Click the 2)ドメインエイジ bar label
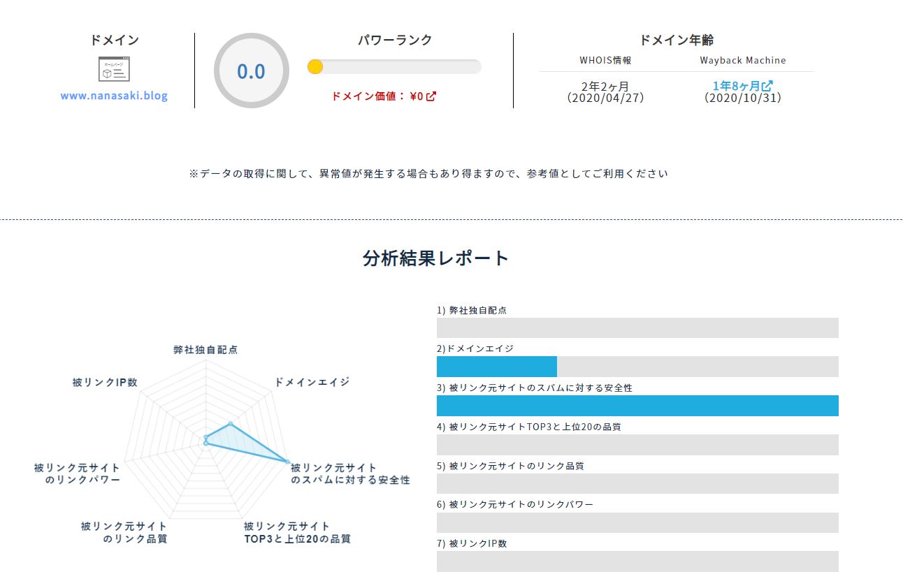This screenshot has height=588, width=903. [475, 348]
